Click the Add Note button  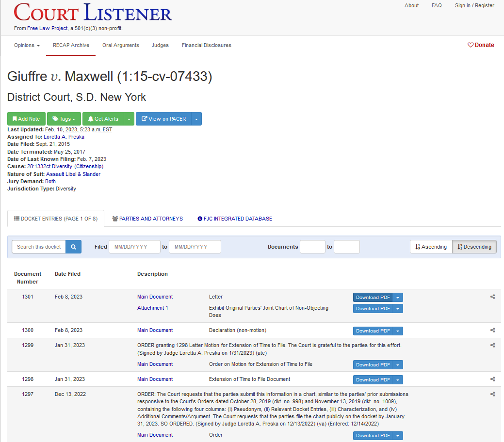pyautogui.click(x=26, y=119)
